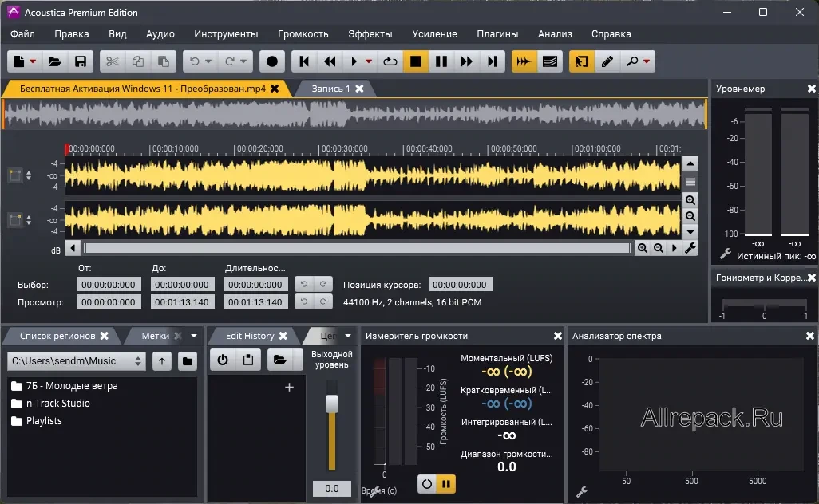Browse folder icon next to path

click(188, 361)
